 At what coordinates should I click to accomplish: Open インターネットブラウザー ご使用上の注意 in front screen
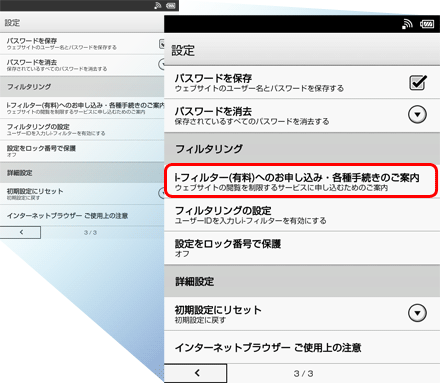click(302, 347)
